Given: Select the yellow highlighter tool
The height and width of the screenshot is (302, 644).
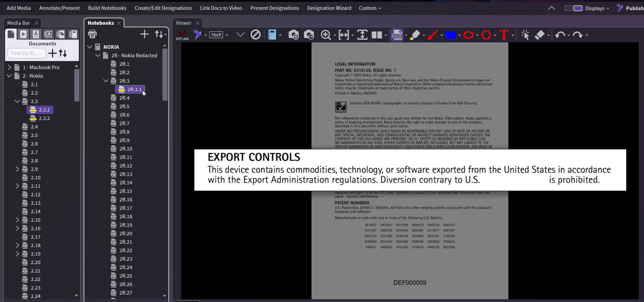Looking at the screenshot, I should coord(415,35).
